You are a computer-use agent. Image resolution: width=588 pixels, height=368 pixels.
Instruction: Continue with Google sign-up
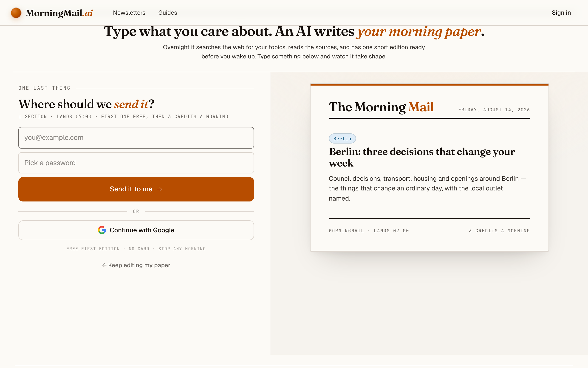click(x=136, y=230)
